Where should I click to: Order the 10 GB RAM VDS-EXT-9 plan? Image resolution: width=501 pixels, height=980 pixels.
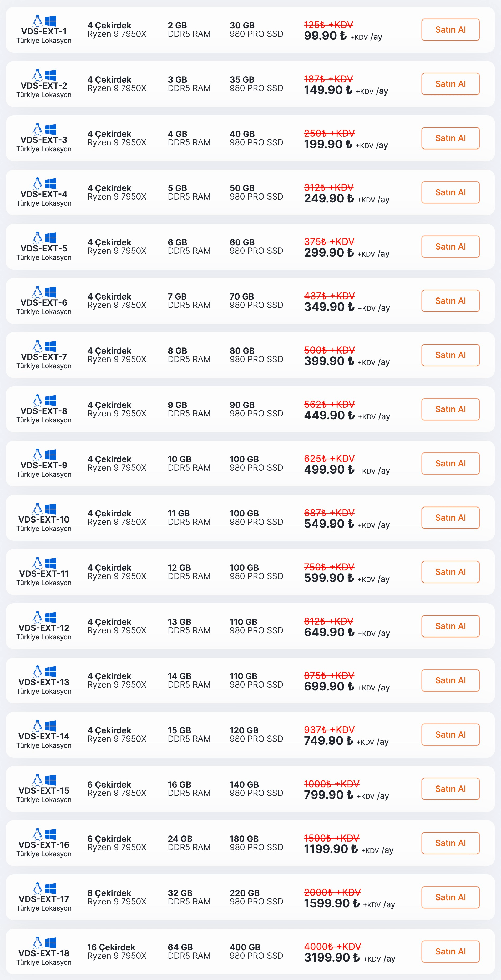coord(451,463)
